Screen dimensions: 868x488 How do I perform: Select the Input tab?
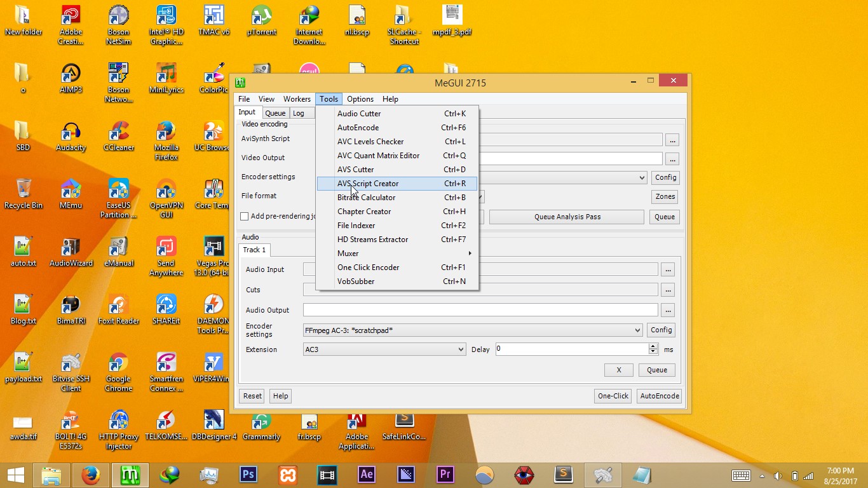pyautogui.click(x=247, y=112)
